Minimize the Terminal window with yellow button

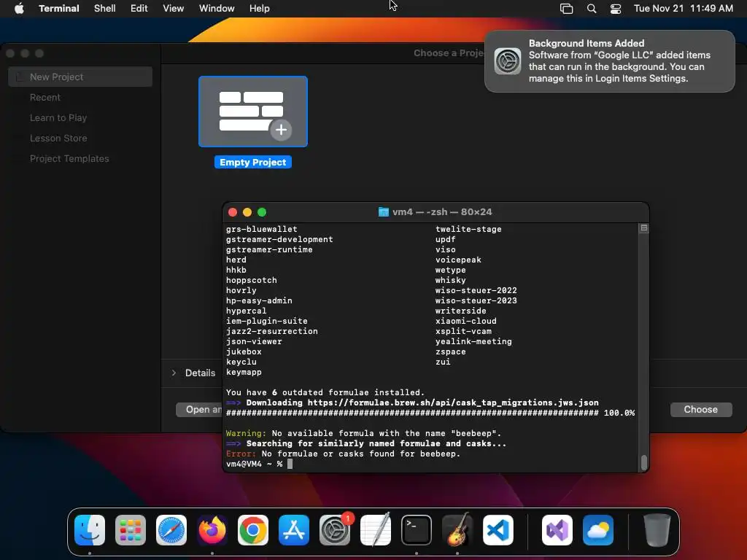247,212
